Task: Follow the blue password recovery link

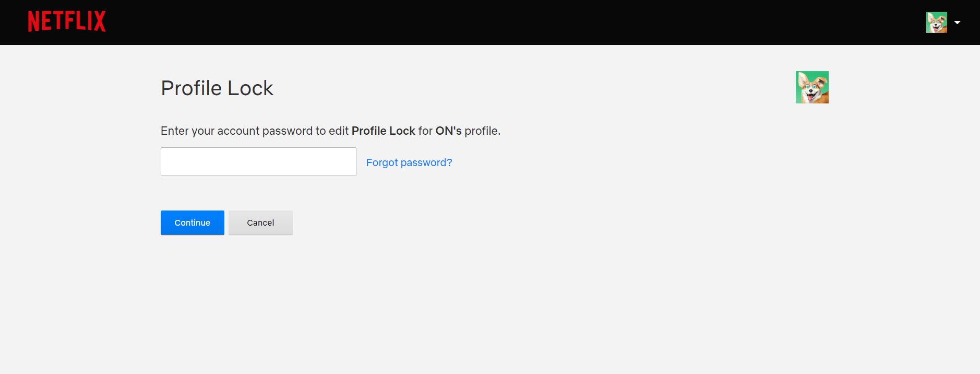Action: click(409, 162)
